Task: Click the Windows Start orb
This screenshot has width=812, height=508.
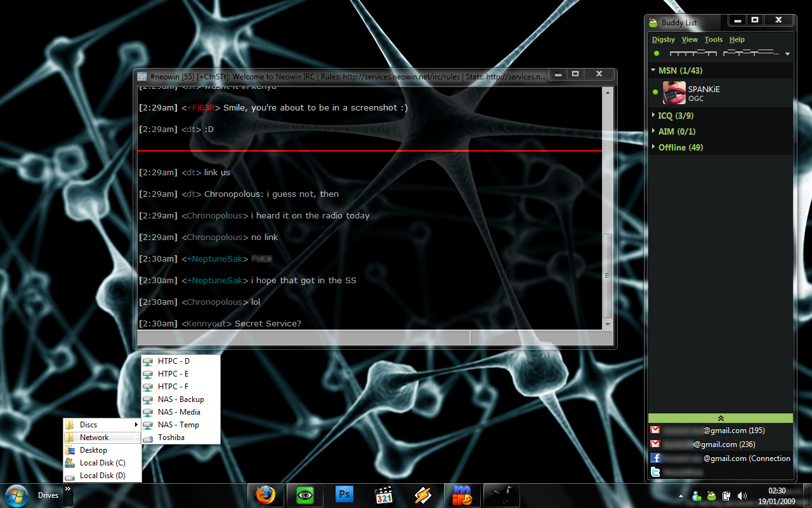Action: (x=16, y=495)
